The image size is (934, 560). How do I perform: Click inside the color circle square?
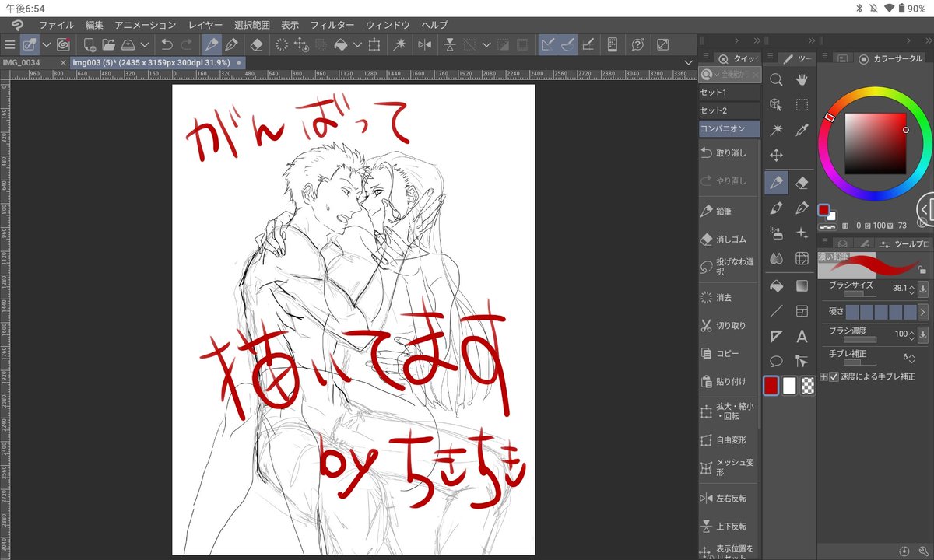click(x=876, y=144)
